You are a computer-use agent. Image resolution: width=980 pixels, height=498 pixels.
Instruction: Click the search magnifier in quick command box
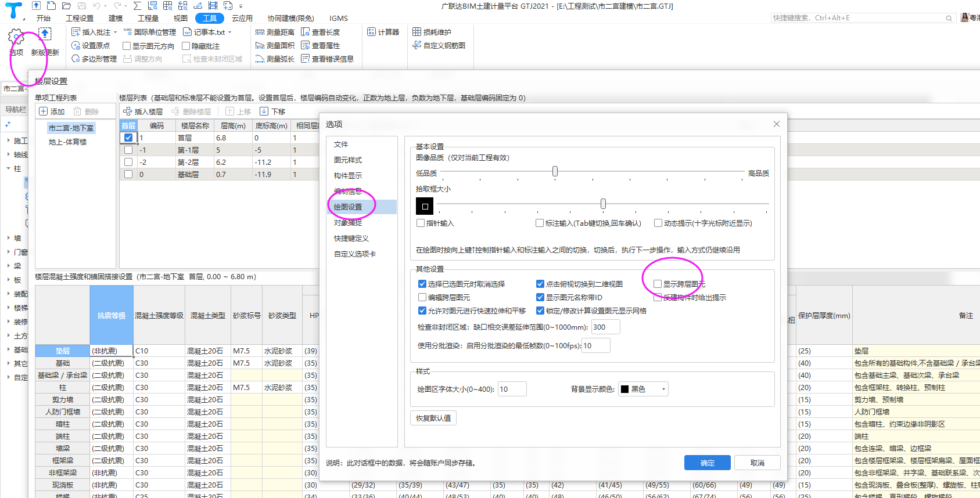click(949, 18)
